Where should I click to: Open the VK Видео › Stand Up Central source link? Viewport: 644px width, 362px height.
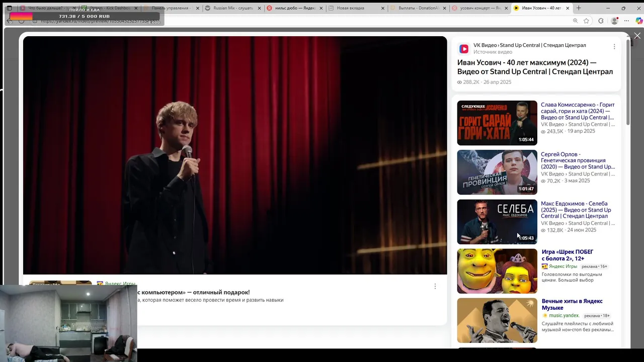coord(529,45)
